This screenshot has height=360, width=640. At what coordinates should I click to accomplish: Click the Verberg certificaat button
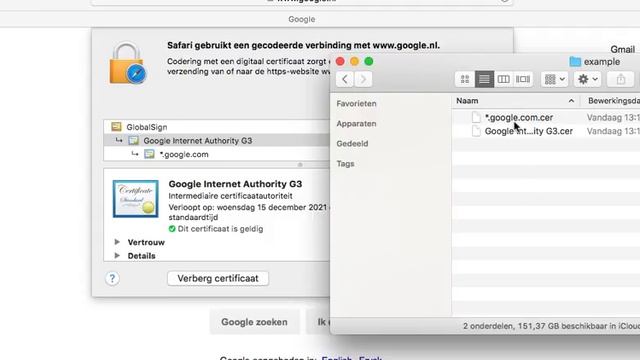coord(218,278)
